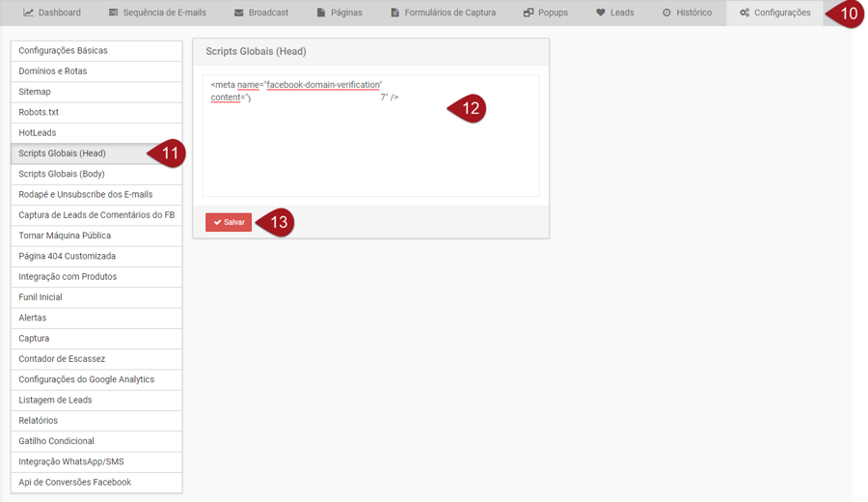Screen dimensions: 868x502
Task: Click the Histórico clock icon
Action: point(666,14)
